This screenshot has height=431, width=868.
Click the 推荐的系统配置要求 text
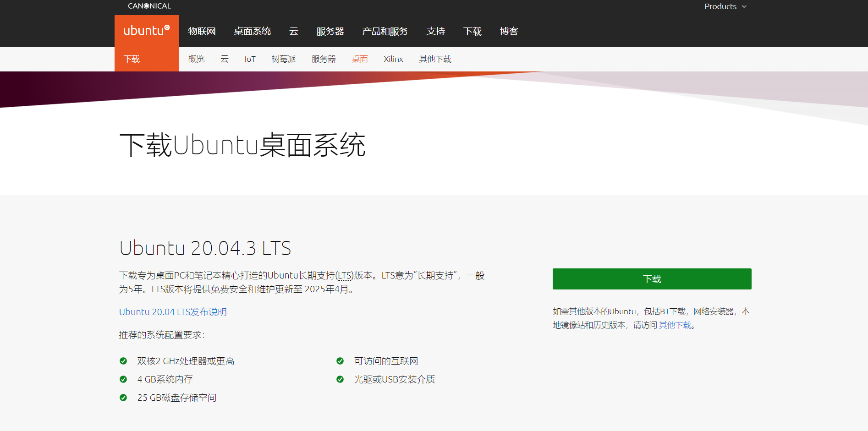click(x=162, y=335)
